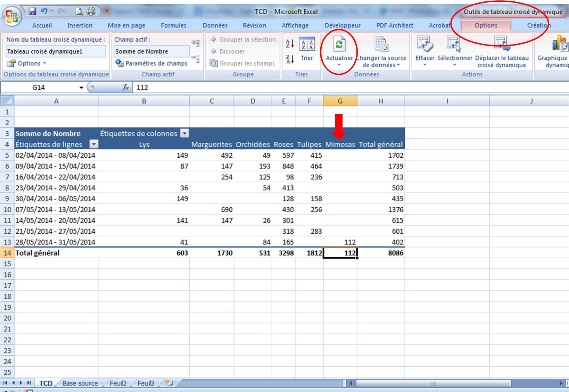Select the Somme de Nombre cell
Image resolution: width=569 pixels, height=392 pixels.
(x=56, y=133)
